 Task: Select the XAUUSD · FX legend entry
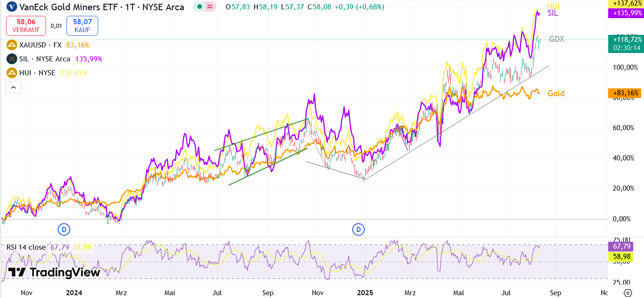pos(40,45)
